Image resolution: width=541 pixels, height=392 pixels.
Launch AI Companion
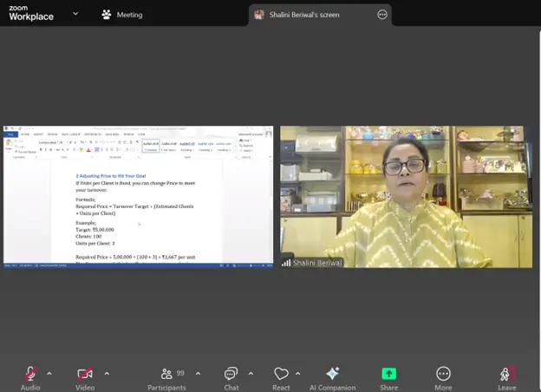point(334,374)
